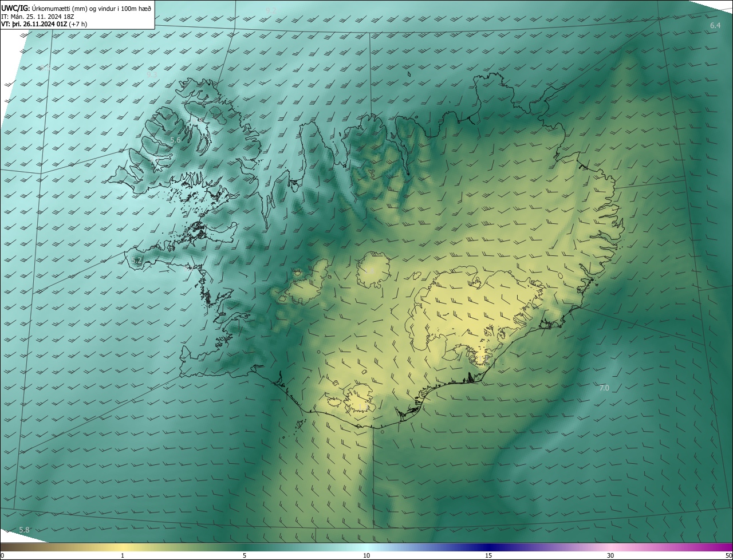
Task: Select the 6.4 value label on the map
Action: pos(715,26)
